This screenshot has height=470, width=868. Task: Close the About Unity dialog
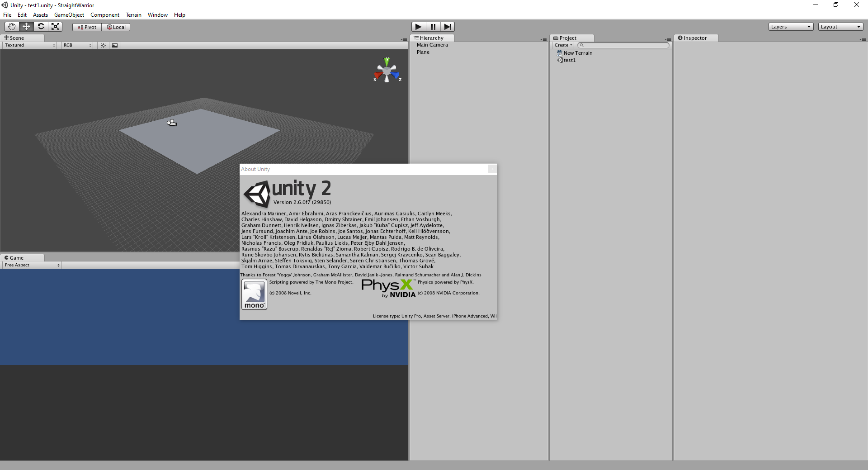(492, 169)
